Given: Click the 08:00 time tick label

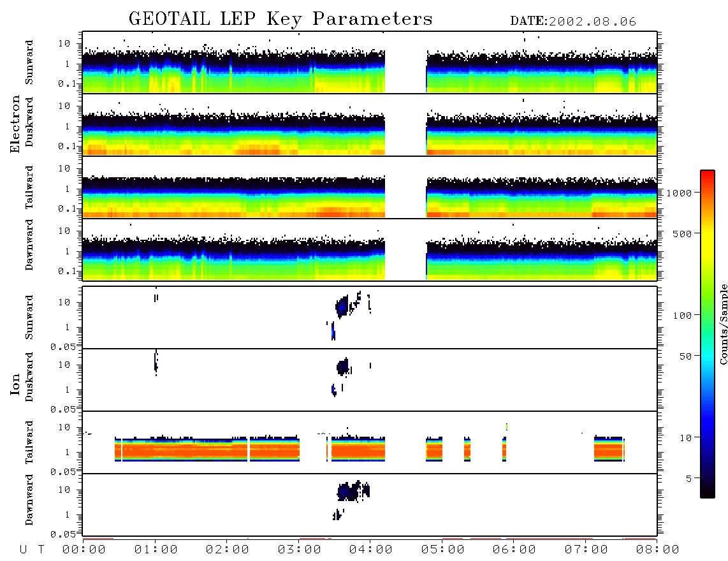Looking at the screenshot, I should click(x=658, y=550).
